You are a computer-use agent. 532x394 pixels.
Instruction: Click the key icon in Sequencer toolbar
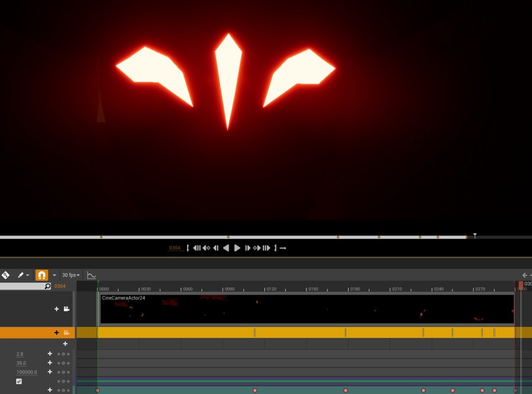tap(5, 275)
